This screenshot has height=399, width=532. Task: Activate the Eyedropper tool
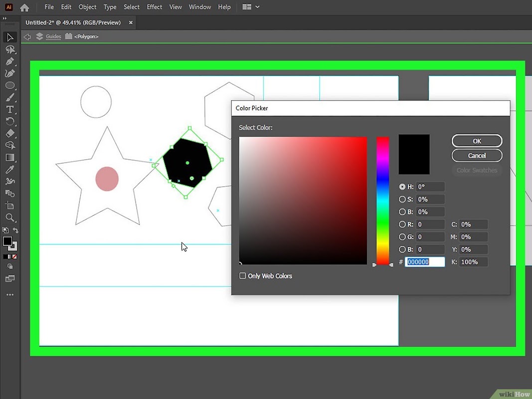(10, 169)
